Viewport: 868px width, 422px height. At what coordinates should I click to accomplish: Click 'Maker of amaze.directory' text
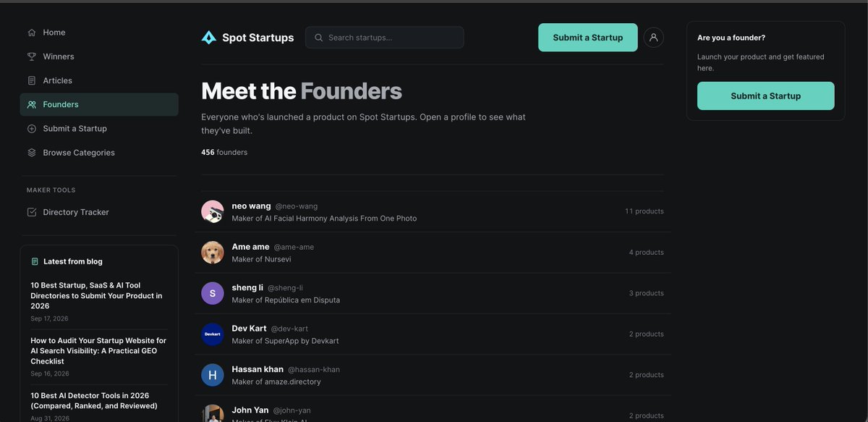(276, 381)
